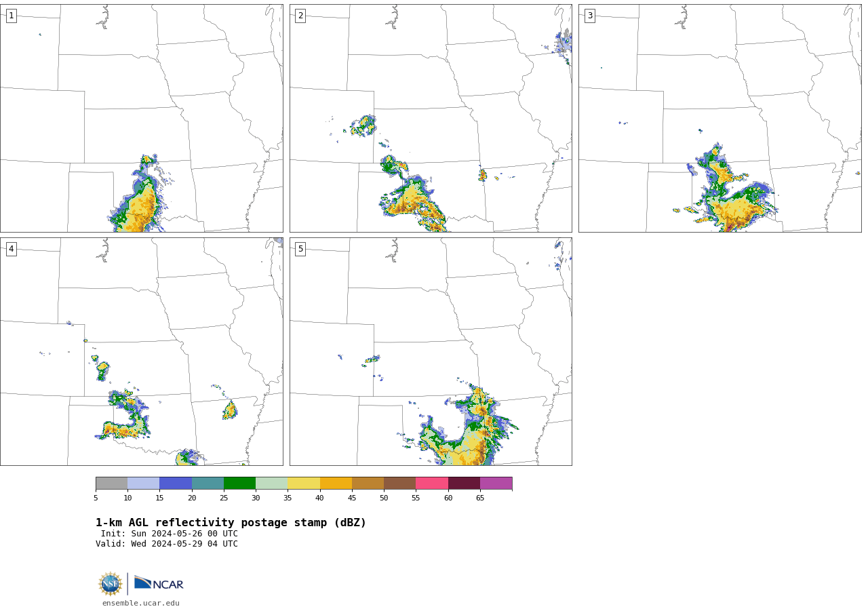868x611 pixels.
Task: Click the panel label number 2
Action: pyautogui.click(x=300, y=16)
